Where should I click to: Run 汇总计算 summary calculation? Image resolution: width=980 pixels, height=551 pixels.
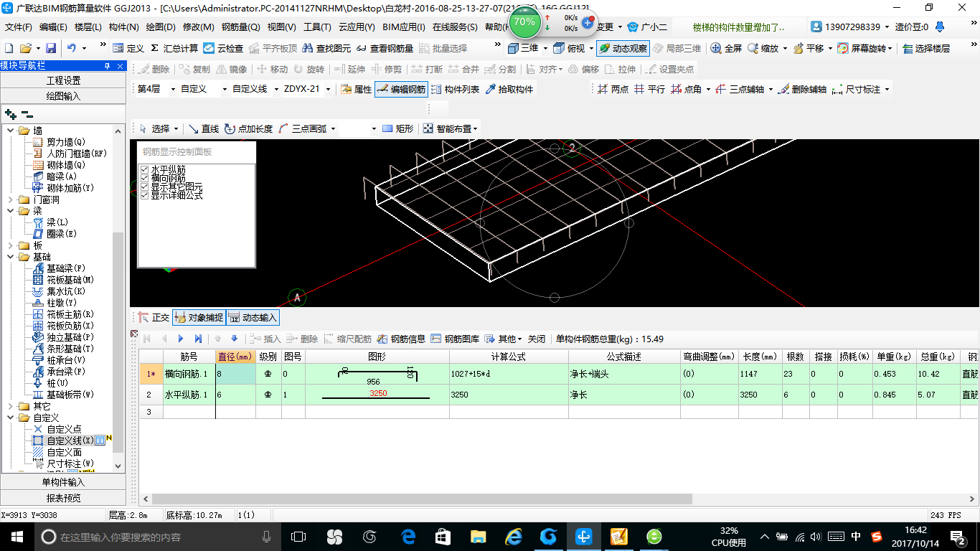tap(174, 48)
